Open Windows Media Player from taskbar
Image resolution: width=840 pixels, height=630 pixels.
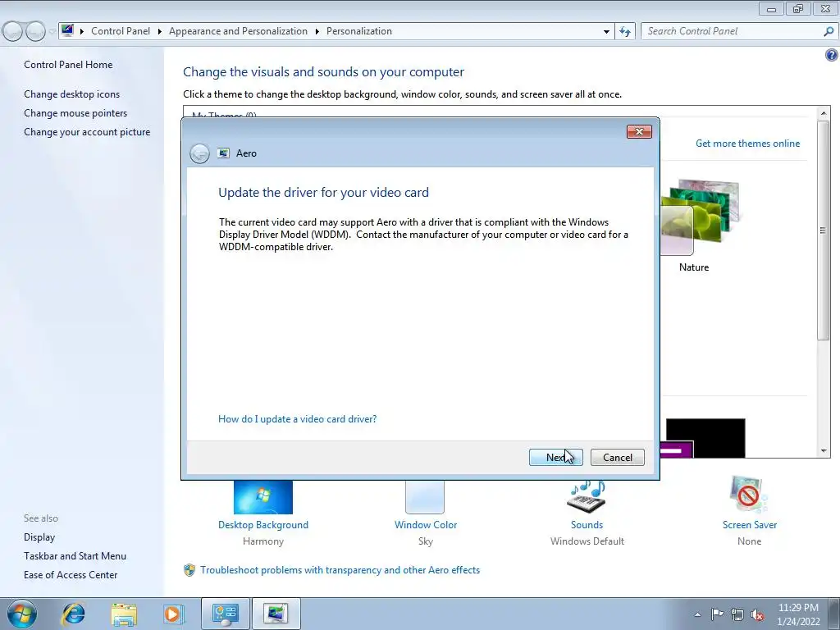point(173,614)
